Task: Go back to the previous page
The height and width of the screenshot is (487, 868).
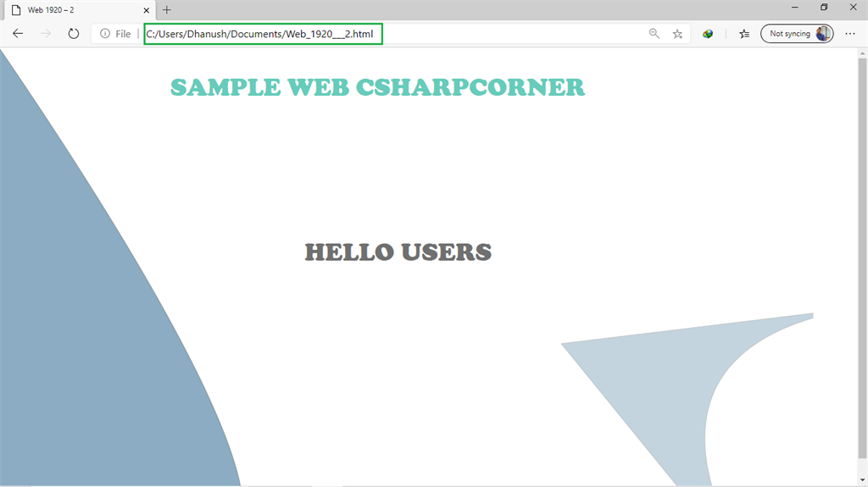Action: point(18,34)
